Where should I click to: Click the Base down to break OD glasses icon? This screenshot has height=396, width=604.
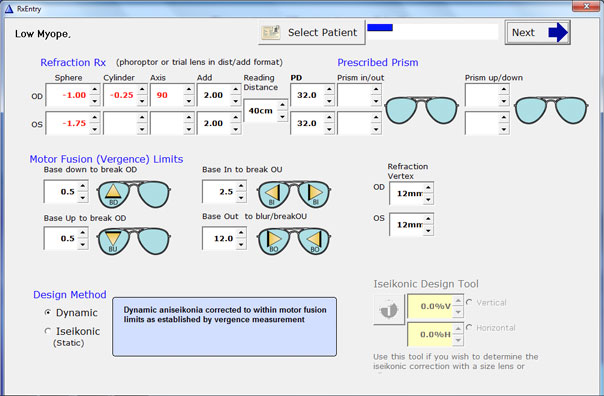[x=133, y=194]
